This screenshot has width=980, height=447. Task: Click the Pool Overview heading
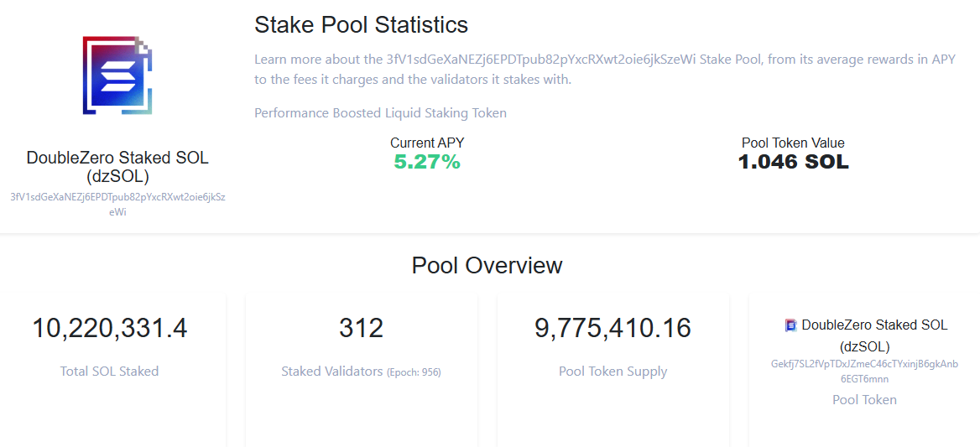(487, 266)
